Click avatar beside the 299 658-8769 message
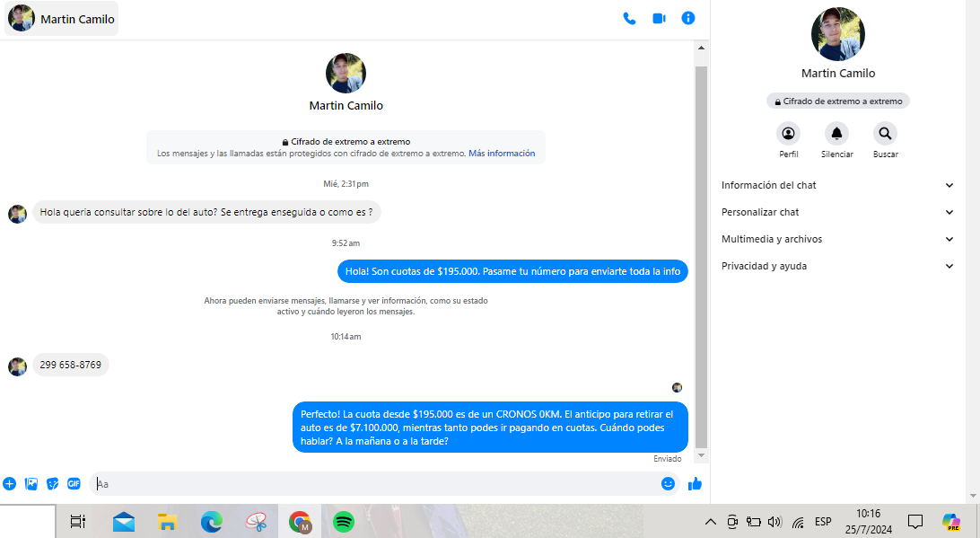This screenshot has width=980, height=538. [18, 366]
